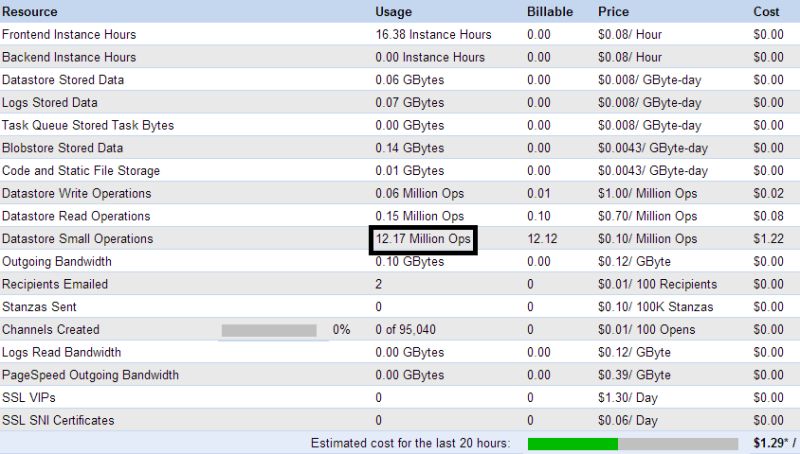Viewport: 800px width, 454px height.
Task: Click the $0.10/ Million Ops price
Action: [647, 239]
